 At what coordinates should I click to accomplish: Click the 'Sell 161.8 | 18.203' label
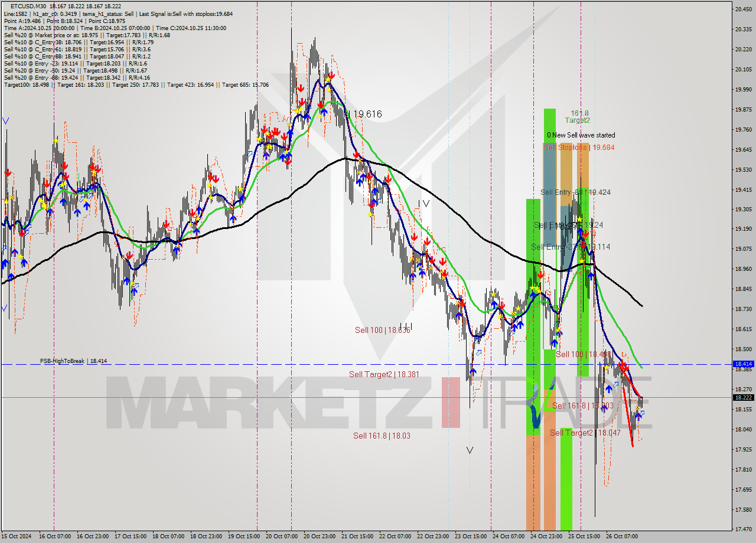583,405
